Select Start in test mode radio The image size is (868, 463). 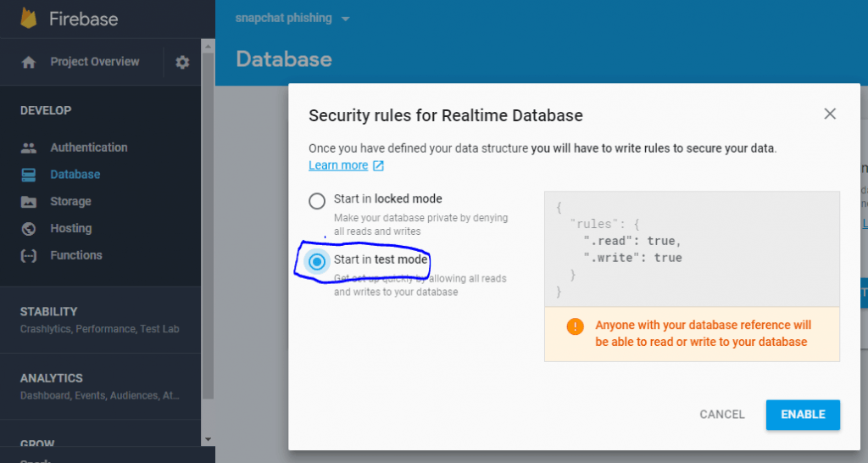317,261
